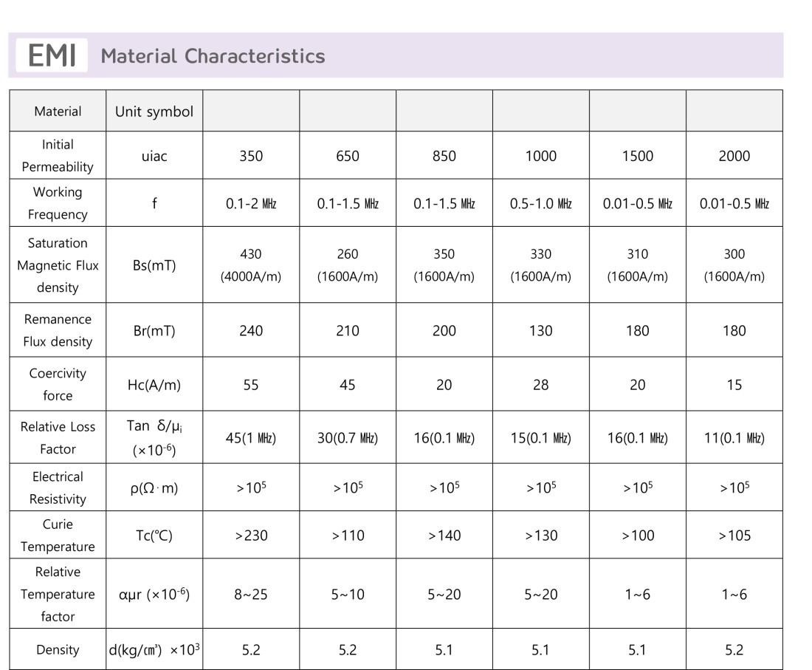Click the >230 Curie temperature value
The height and width of the screenshot is (670, 812).
251,536
